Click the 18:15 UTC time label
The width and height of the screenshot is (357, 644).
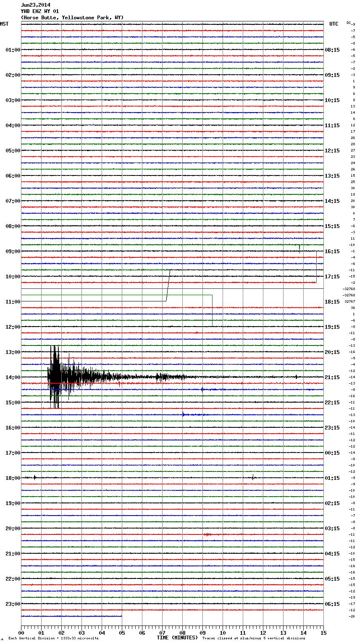332,302
